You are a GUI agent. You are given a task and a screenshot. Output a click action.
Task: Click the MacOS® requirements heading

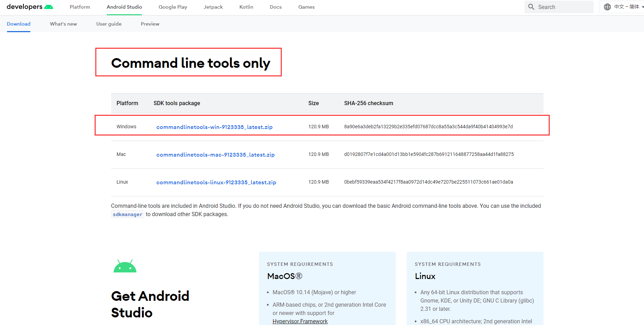285,276
